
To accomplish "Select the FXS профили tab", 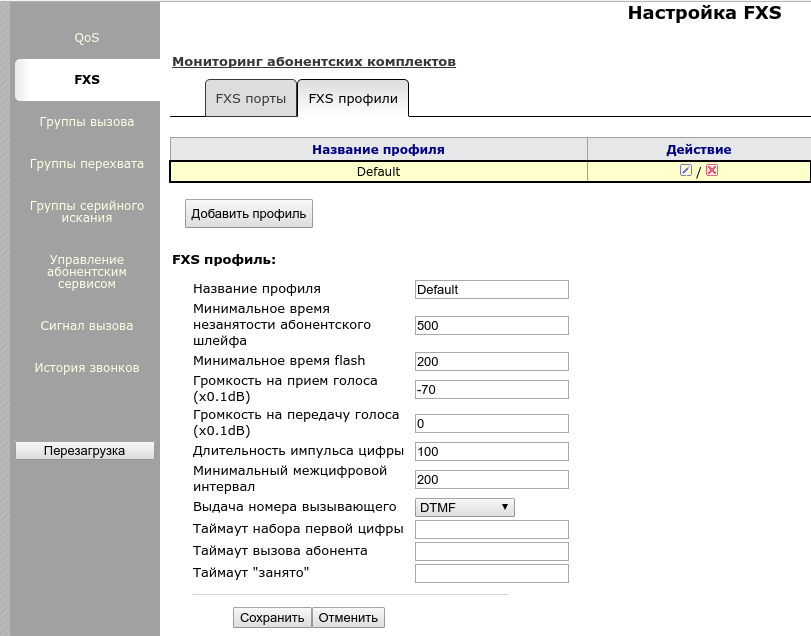I will tap(353, 98).
